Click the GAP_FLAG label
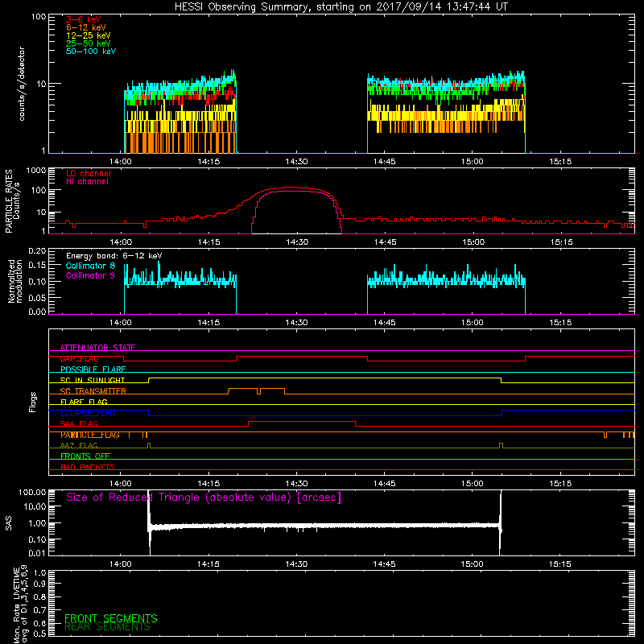Screen dimensions: 644x644 click(79, 358)
